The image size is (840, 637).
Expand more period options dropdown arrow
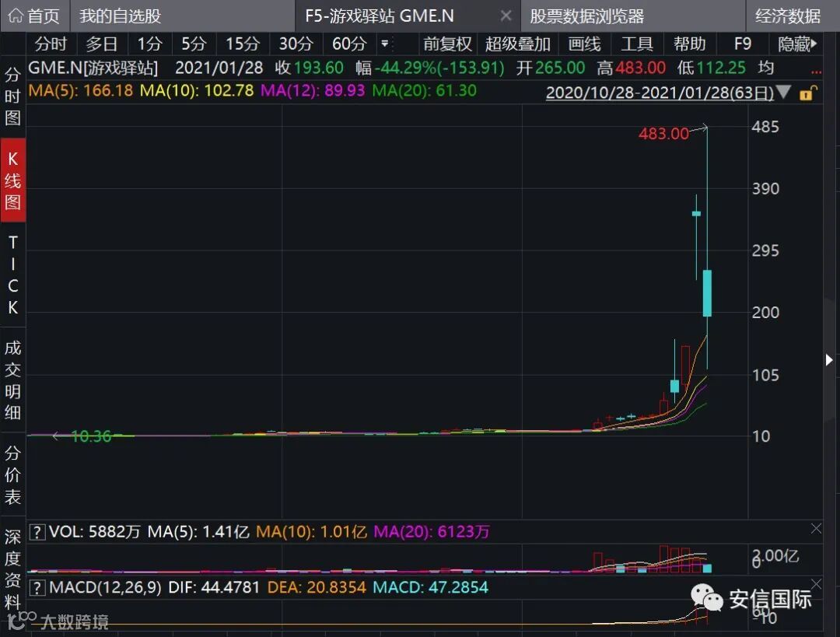pos(385,44)
